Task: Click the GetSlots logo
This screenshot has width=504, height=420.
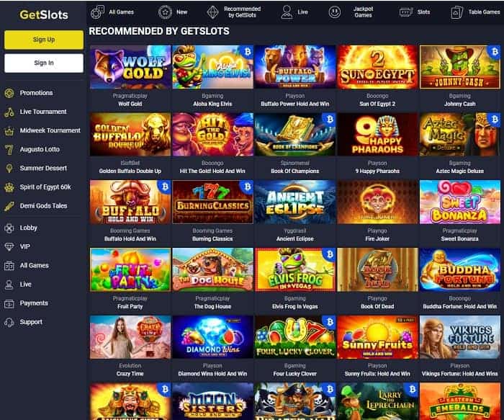Action: (x=44, y=15)
